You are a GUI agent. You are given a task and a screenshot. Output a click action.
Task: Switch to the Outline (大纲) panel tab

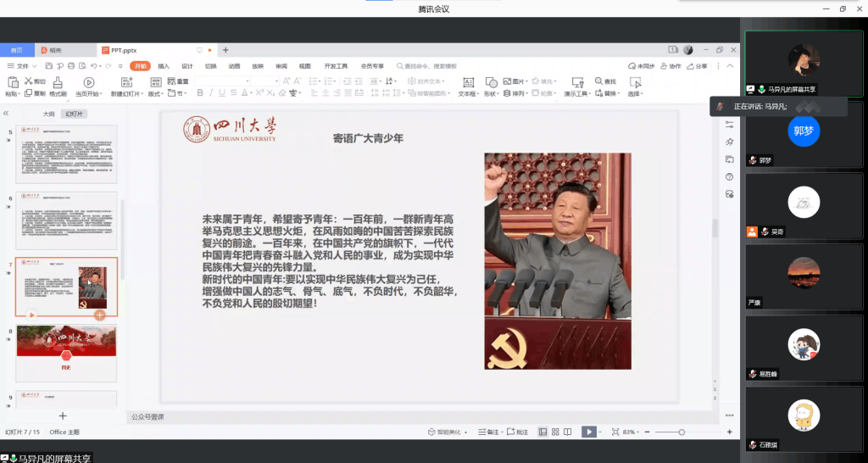[49, 114]
